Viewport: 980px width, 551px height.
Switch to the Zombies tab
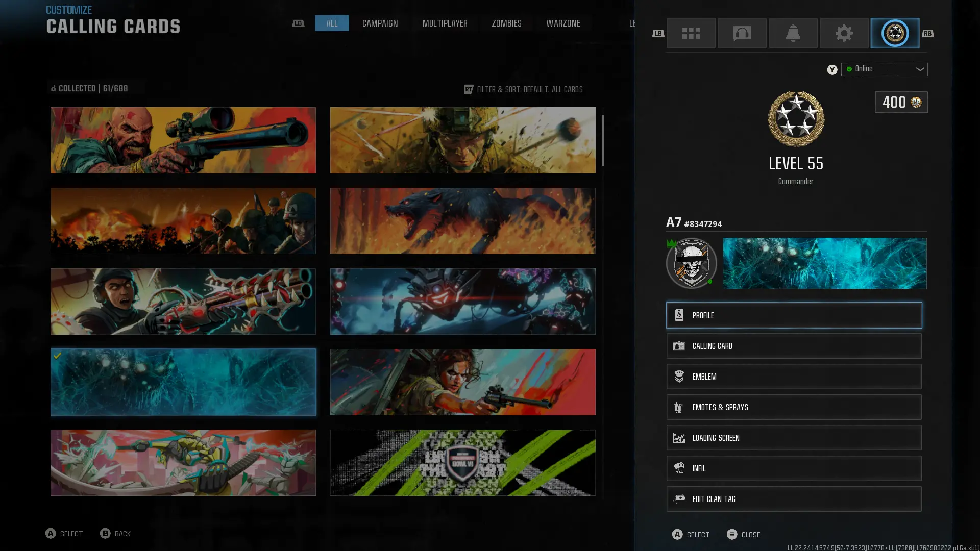(x=506, y=23)
